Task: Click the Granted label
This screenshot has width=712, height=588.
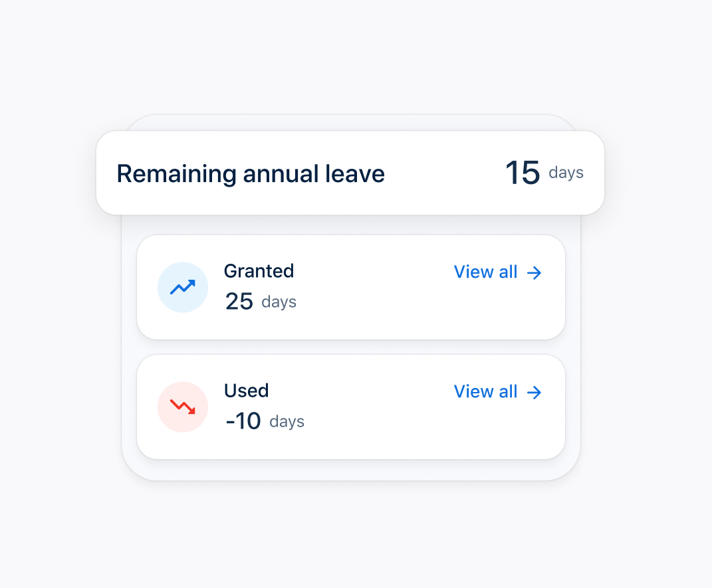Action: (259, 271)
